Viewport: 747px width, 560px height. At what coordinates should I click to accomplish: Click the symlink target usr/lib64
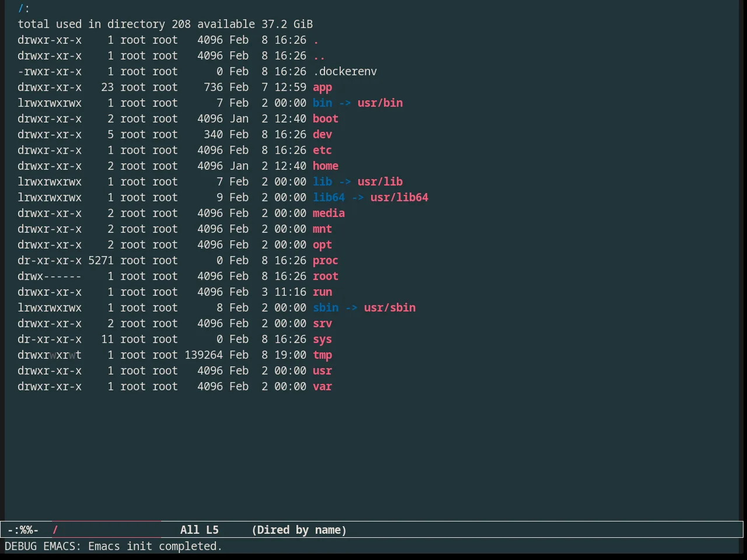click(x=399, y=198)
